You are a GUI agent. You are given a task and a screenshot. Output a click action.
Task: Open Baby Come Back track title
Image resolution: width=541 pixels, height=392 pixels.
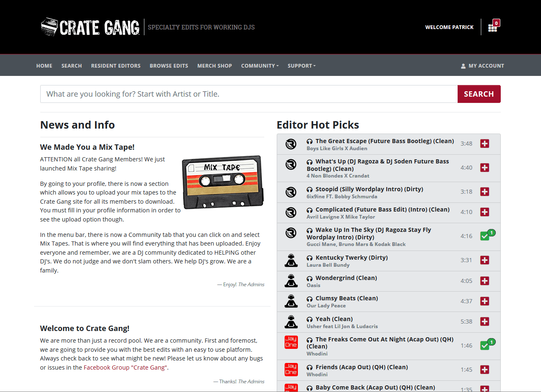(375, 387)
